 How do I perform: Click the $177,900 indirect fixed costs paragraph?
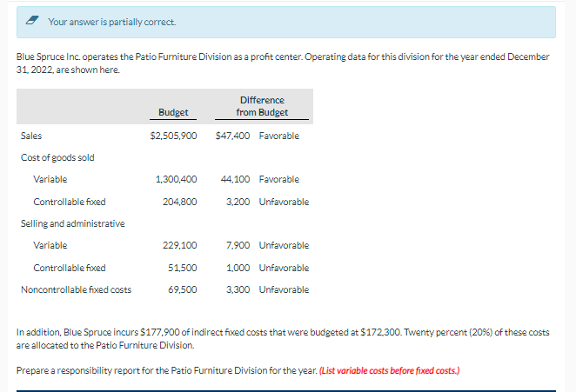coord(283,339)
